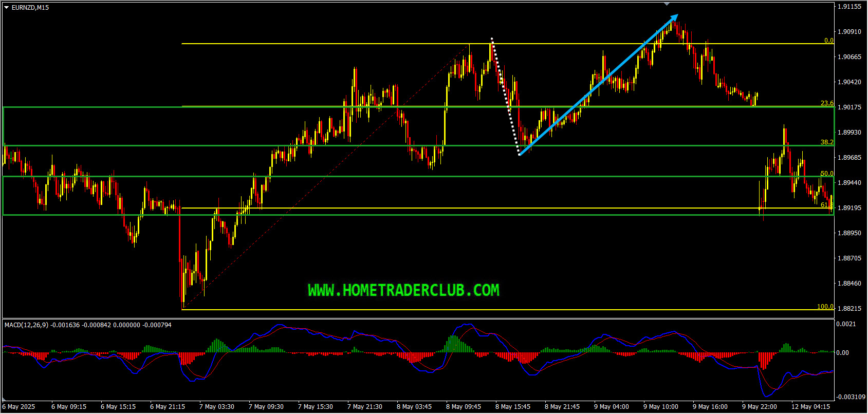Click the 7 May 09:30 time label
The image size is (868, 414).
pos(266,407)
